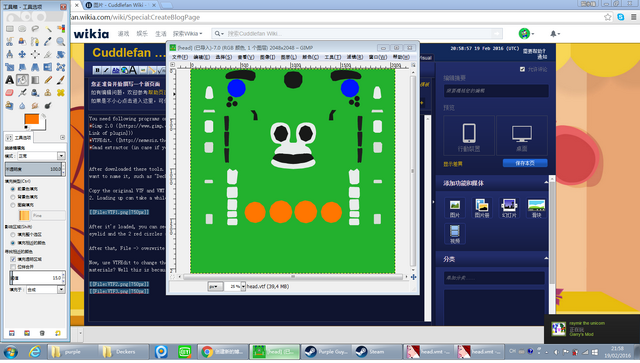
Task: Click add video media button
Action: (x=455, y=234)
